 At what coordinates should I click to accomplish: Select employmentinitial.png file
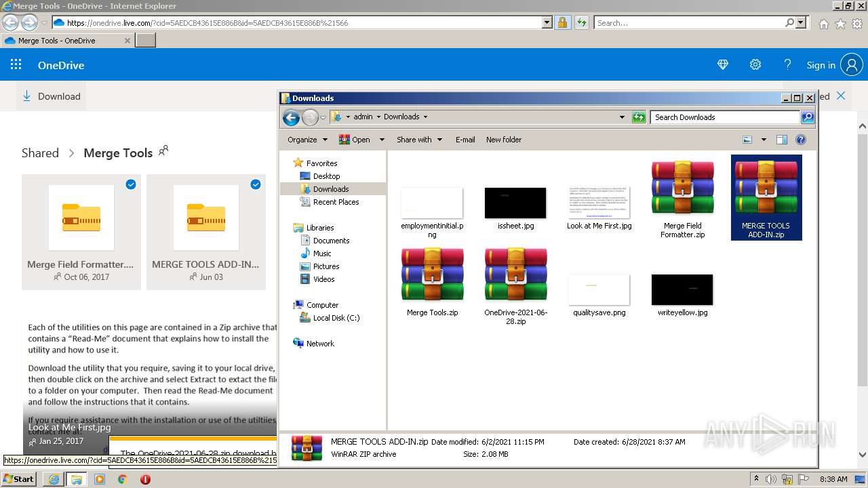pos(432,212)
